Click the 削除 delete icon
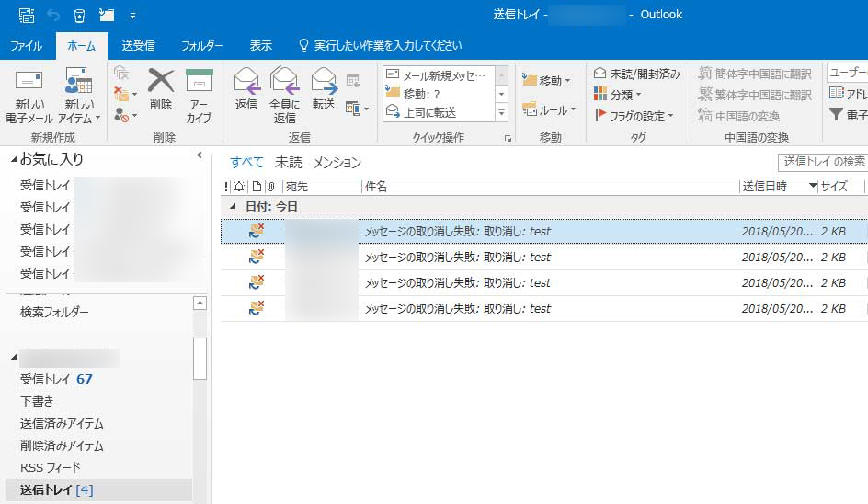The image size is (868, 504). pos(161,83)
